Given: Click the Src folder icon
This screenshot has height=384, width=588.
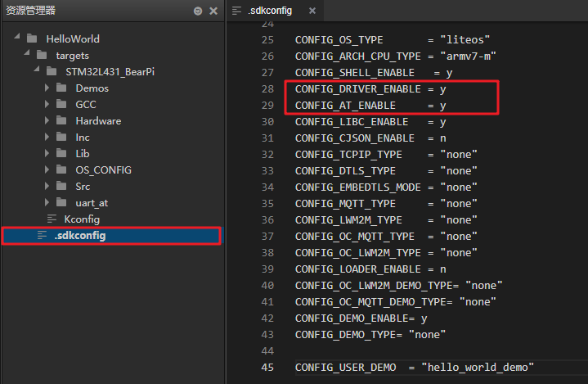Looking at the screenshot, I should tap(61, 186).
